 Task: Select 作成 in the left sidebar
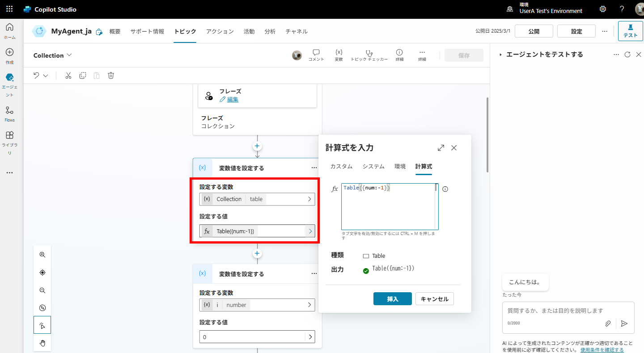9,55
